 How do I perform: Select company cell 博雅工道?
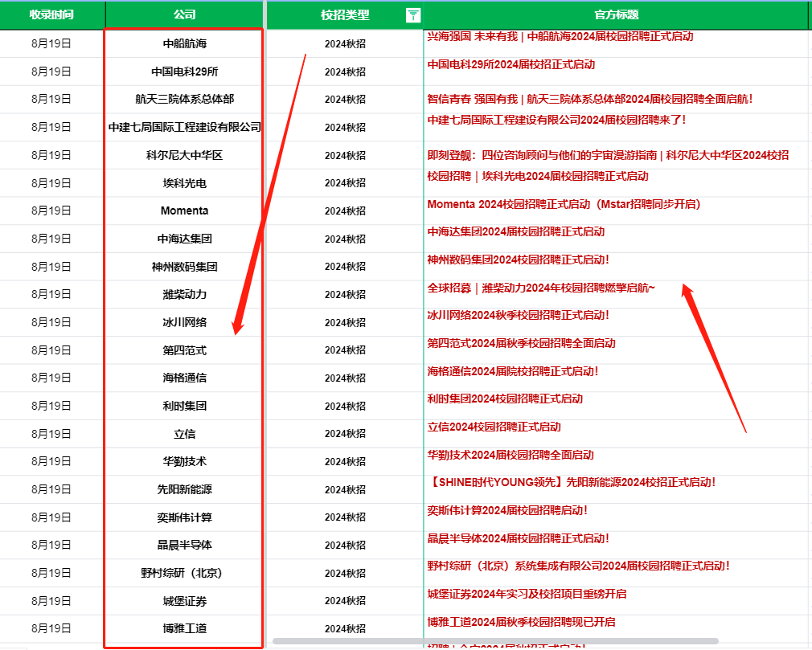point(184,628)
